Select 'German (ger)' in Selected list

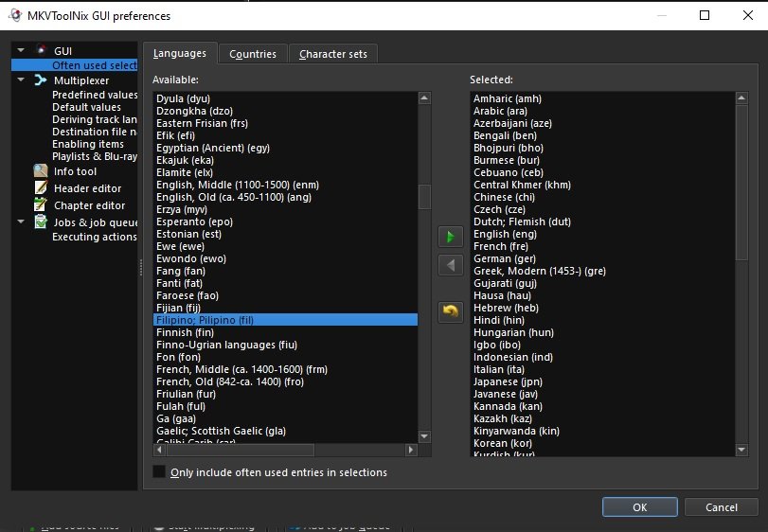pos(602,258)
